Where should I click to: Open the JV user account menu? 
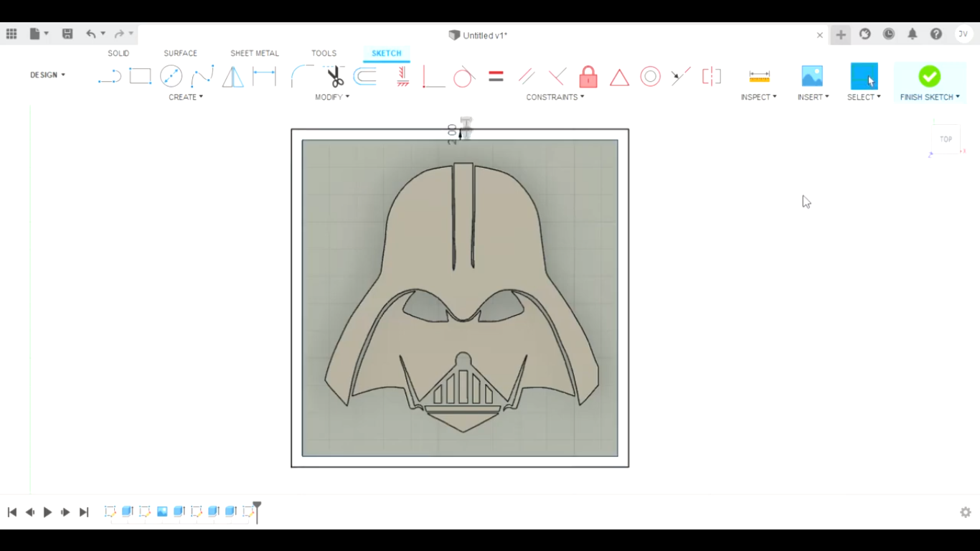click(x=963, y=34)
